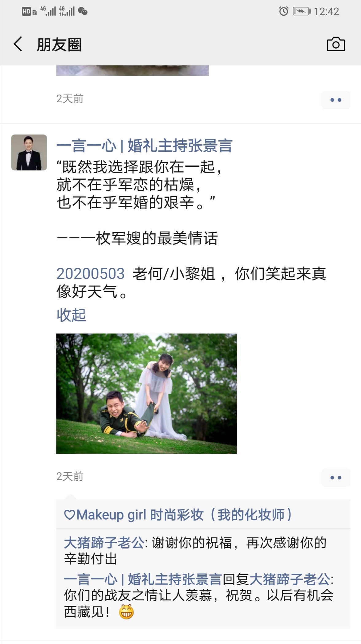Open the wedding couple photo

pos(146,393)
